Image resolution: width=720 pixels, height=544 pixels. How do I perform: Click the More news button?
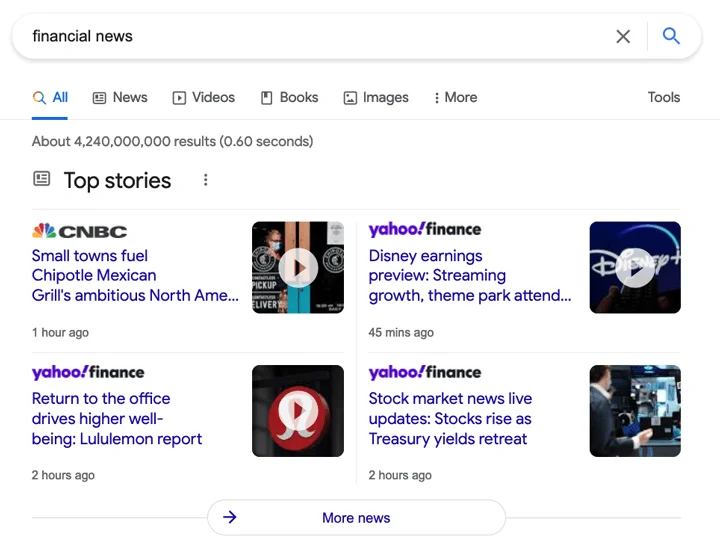356,517
